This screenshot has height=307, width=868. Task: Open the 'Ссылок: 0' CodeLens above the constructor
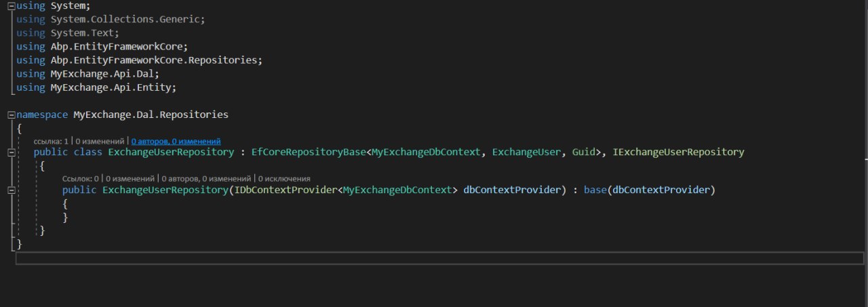pos(81,179)
